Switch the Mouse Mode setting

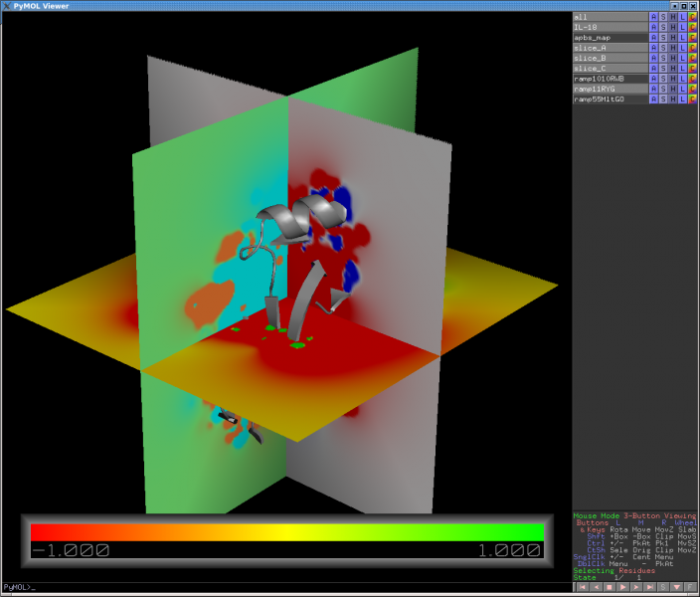coord(634,515)
